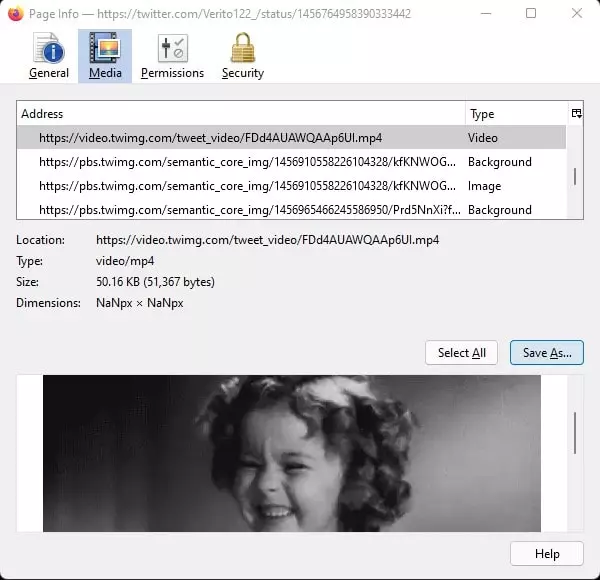Screen dimensions: 600x580
Task: Click the 50.16 KB size value
Action: tap(155, 282)
